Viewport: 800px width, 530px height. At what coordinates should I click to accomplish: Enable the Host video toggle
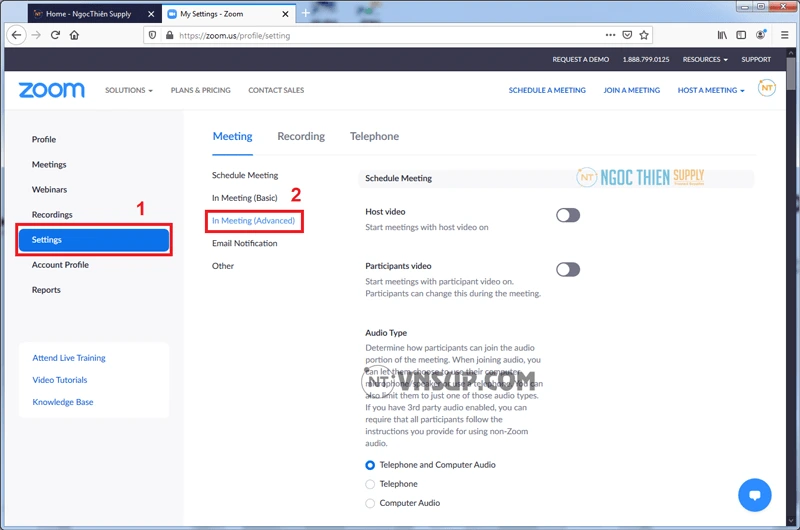click(568, 215)
